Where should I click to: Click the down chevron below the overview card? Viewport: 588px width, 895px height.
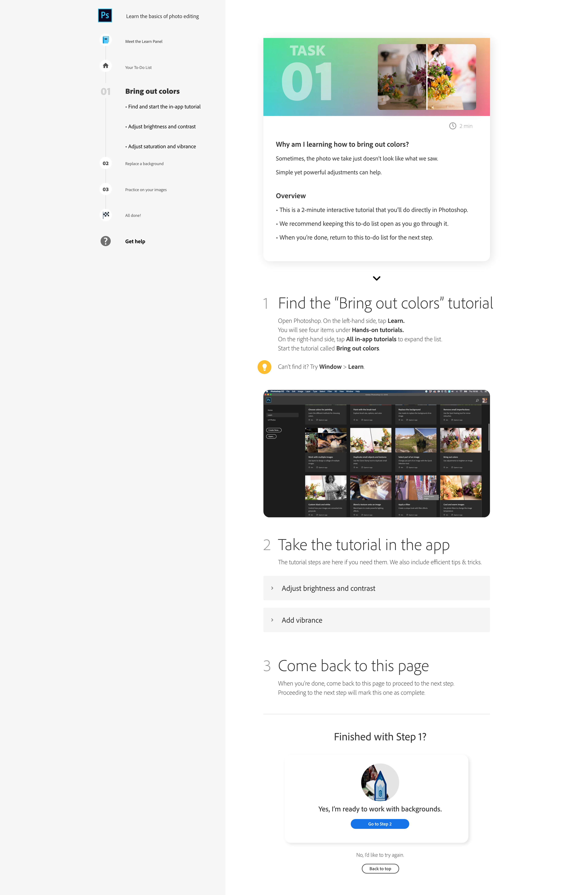pos(376,278)
